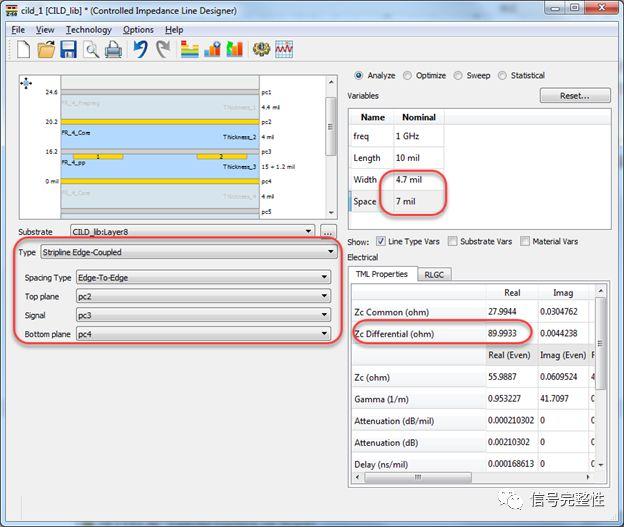The image size is (624, 527).
Task: Edit the Length value 10 mil
Action: point(419,158)
